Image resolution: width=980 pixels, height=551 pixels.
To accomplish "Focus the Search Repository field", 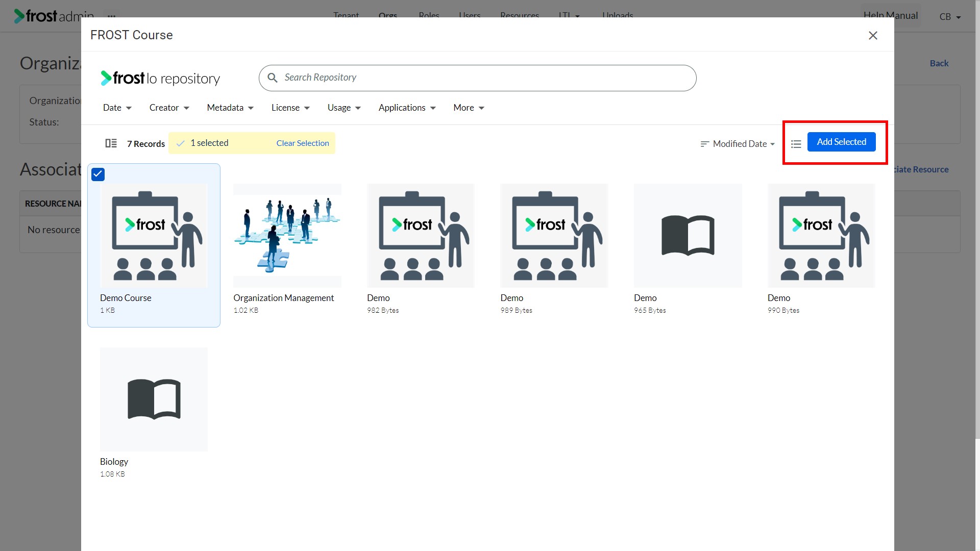I will (478, 78).
